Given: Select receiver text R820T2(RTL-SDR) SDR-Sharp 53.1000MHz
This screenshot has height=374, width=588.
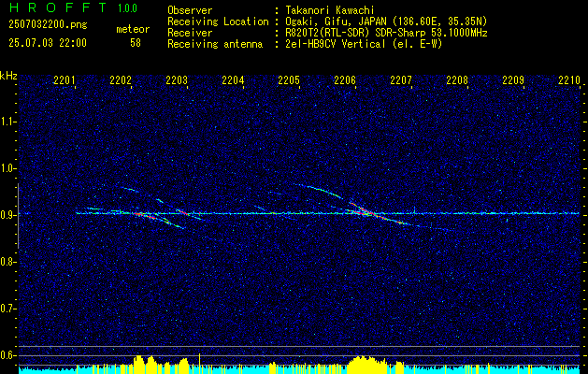Looking at the screenshot, I should [386, 33].
